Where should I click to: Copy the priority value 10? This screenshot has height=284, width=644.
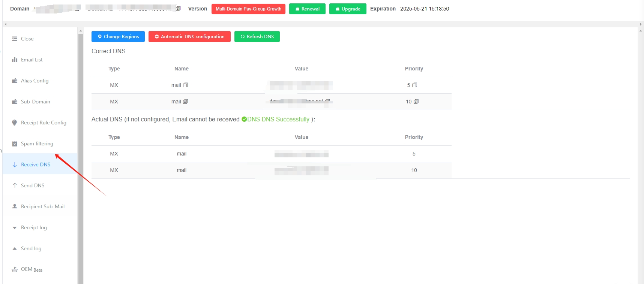[416, 102]
